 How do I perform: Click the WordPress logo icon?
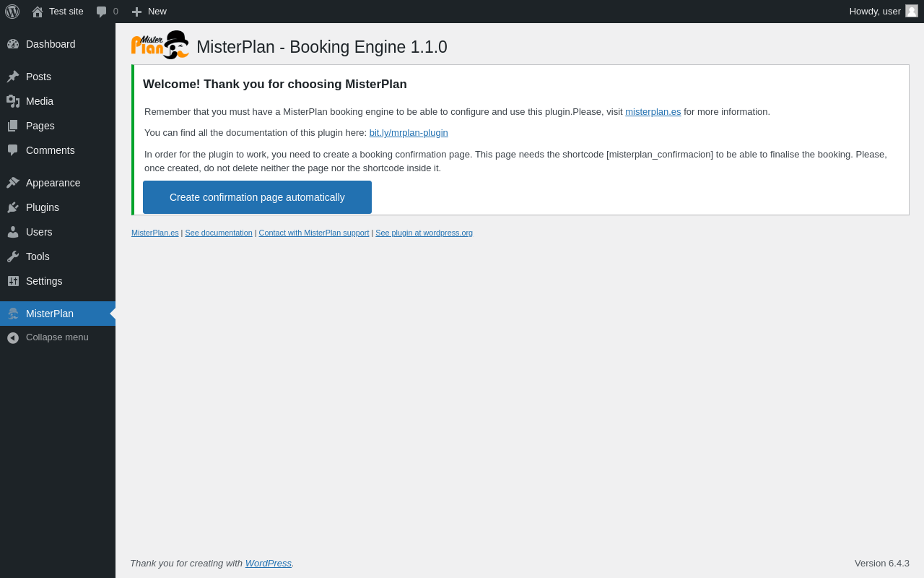pos(12,12)
